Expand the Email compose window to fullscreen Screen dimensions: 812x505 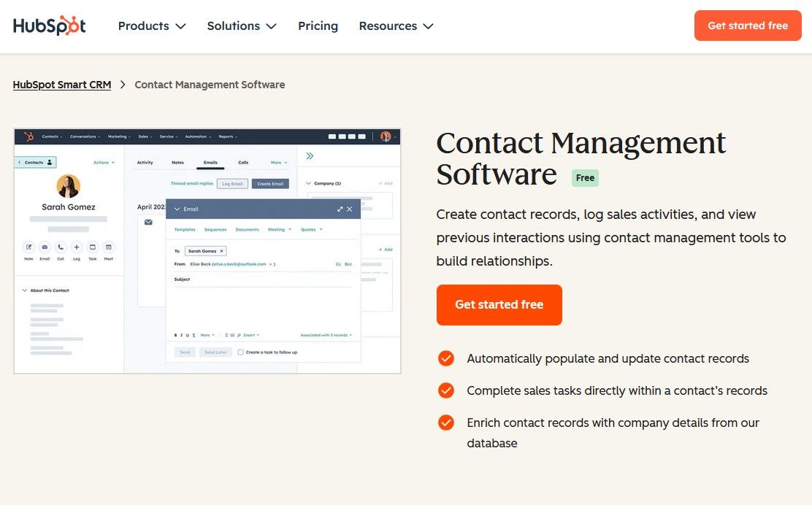point(340,209)
